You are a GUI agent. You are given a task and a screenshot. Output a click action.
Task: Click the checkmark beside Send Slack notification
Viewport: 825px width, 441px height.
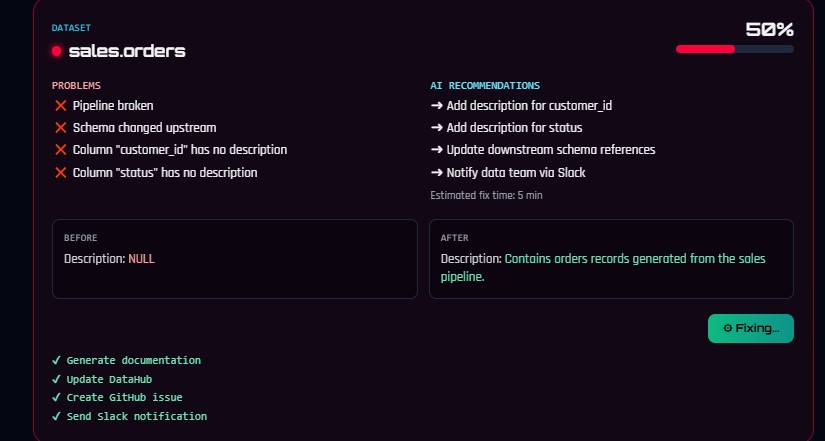pos(56,416)
